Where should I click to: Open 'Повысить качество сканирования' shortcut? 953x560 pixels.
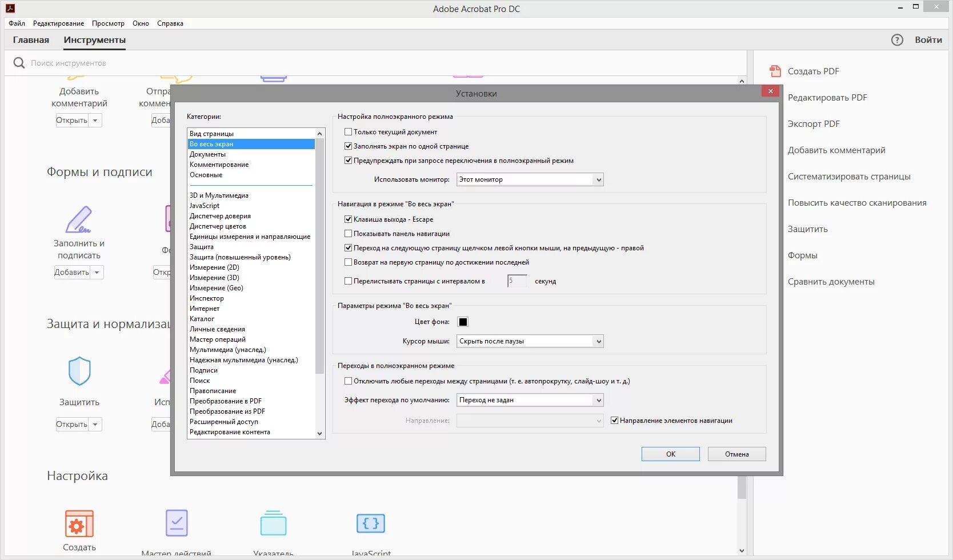(x=857, y=203)
